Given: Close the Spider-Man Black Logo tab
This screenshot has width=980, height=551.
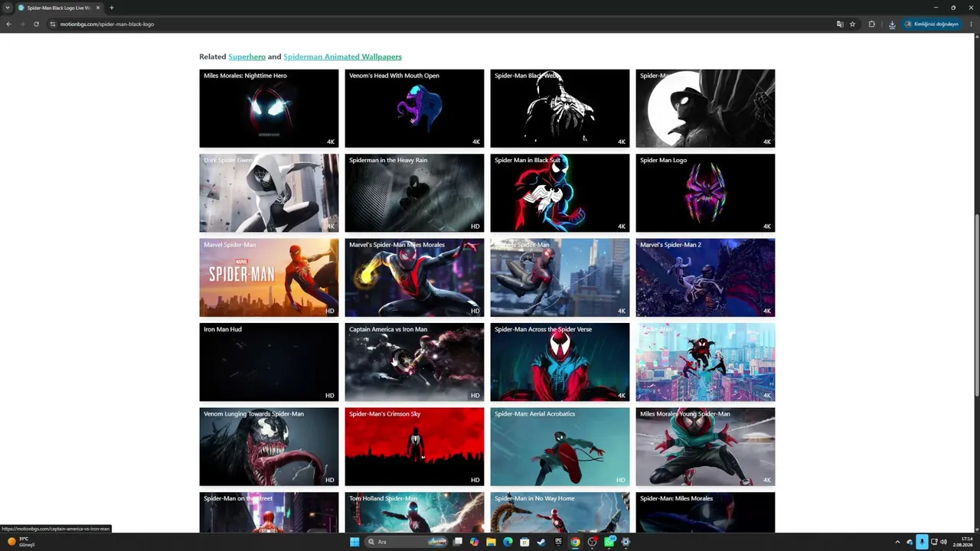Looking at the screenshot, I should (98, 8).
